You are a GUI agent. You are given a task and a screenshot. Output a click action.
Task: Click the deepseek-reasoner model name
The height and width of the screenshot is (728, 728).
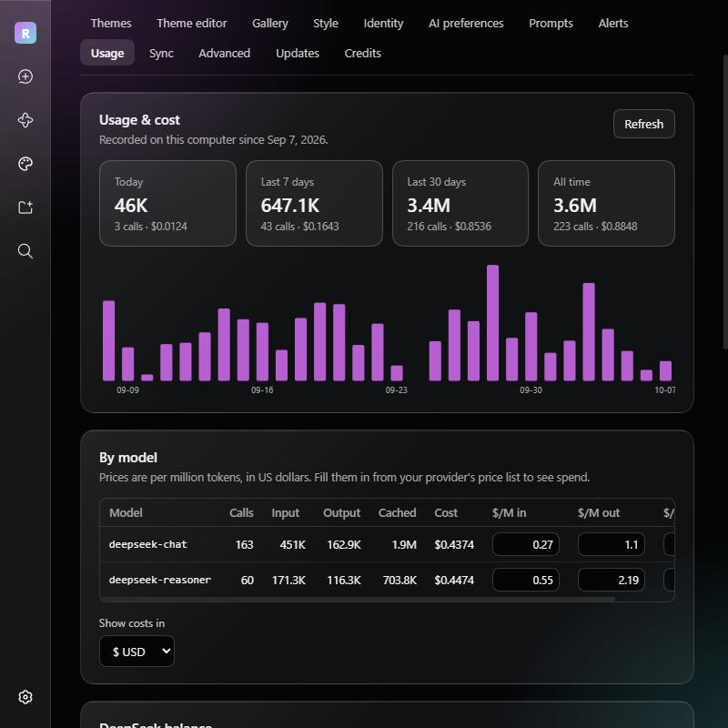click(x=160, y=580)
